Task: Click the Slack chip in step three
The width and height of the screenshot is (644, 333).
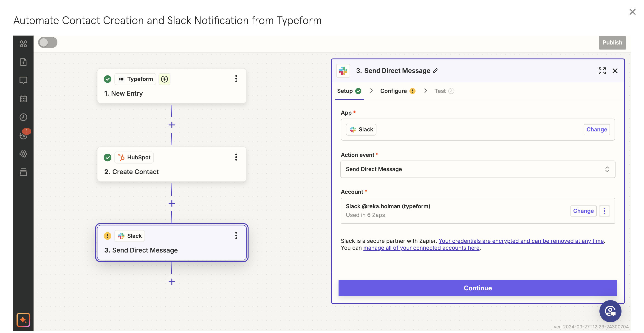Action: [x=130, y=236]
